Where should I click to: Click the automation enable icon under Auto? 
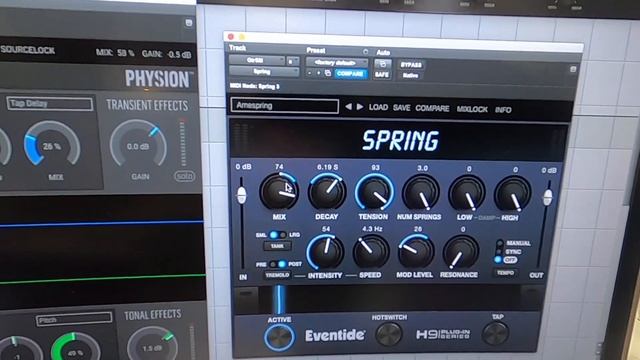(x=382, y=64)
